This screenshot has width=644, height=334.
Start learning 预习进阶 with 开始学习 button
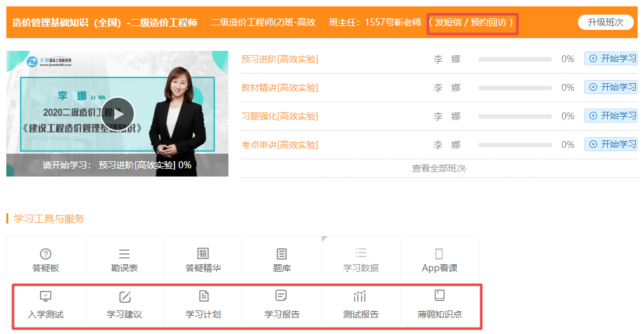(x=611, y=59)
